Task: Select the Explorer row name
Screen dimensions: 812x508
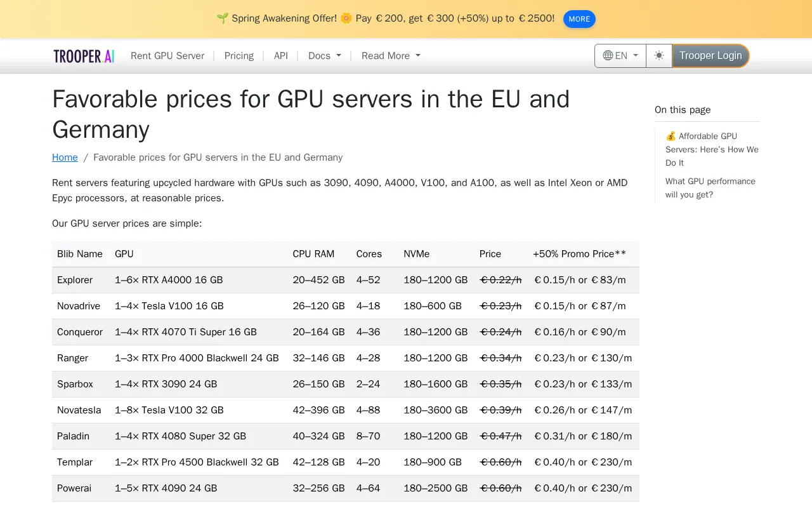Action: tap(75, 280)
